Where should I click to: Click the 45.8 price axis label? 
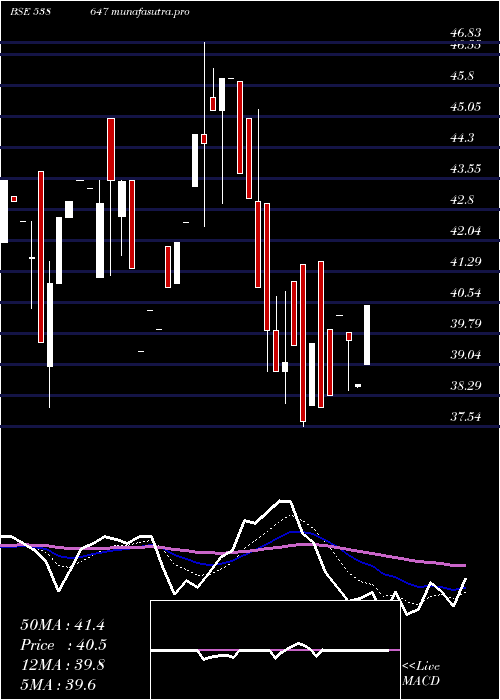[462, 76]
